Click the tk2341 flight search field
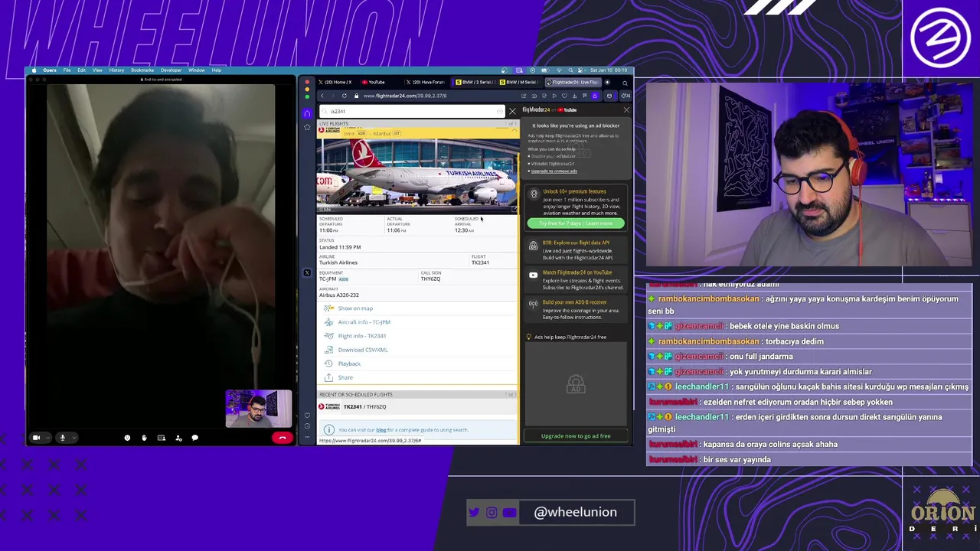980x551 pixels. pyautogui.click(x=412, y=111)
